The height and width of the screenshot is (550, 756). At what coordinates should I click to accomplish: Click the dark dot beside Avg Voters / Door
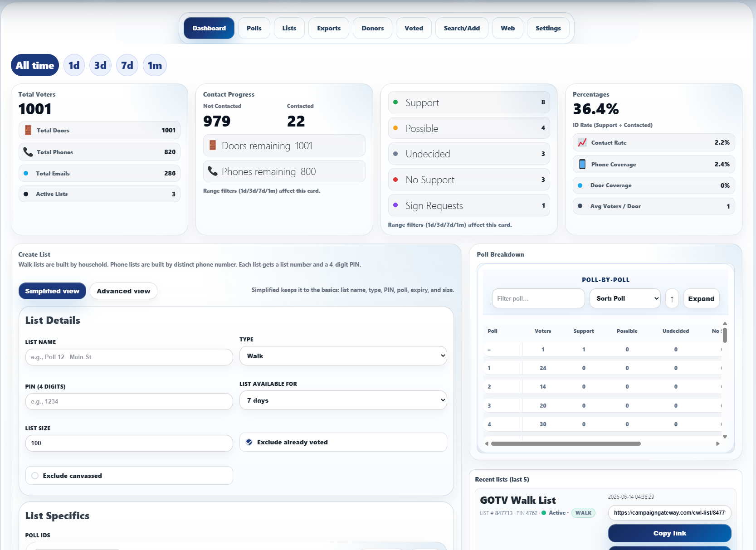click(580, 206)
